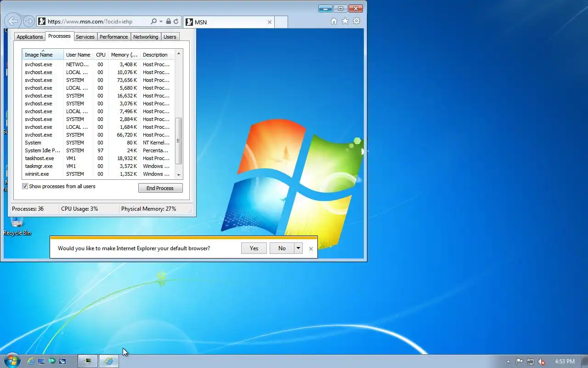Select svchost.exe row using 73,656 K

click(x=98, y=80)
